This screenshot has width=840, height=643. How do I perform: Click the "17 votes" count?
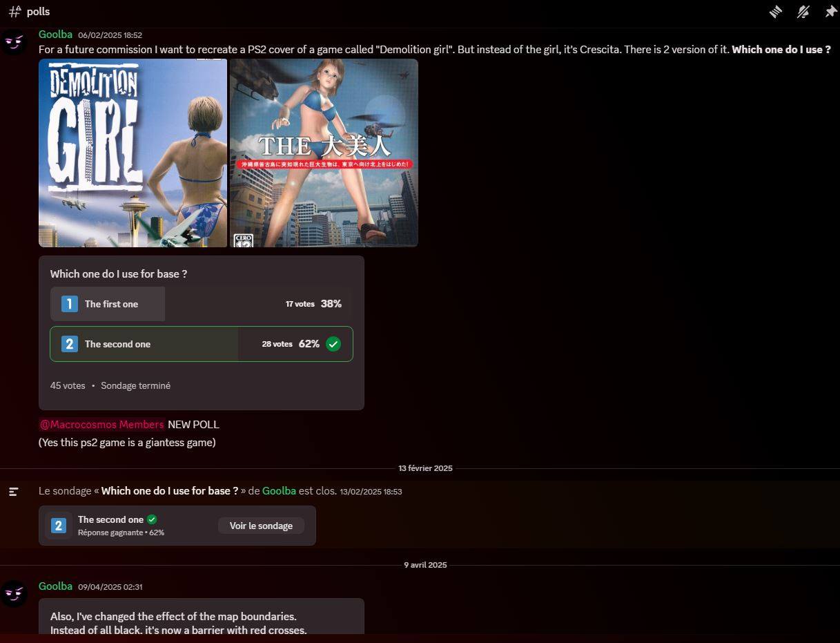300,304
